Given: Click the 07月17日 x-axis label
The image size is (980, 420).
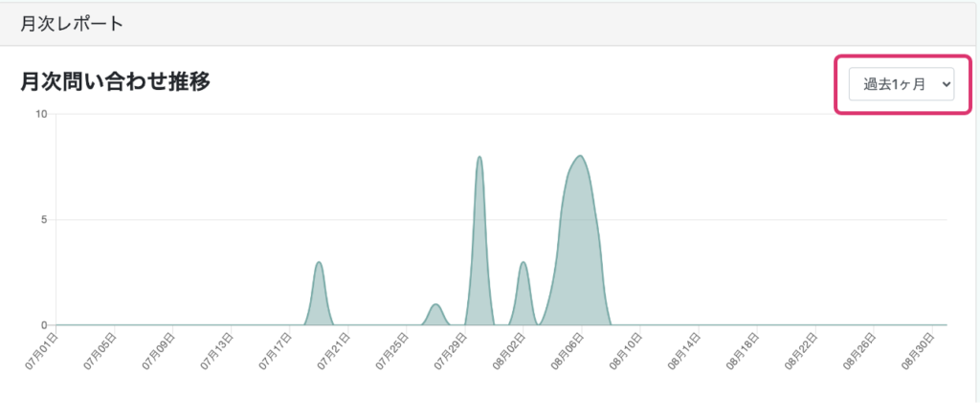Looking at the screenshot, I should point(276,350).
